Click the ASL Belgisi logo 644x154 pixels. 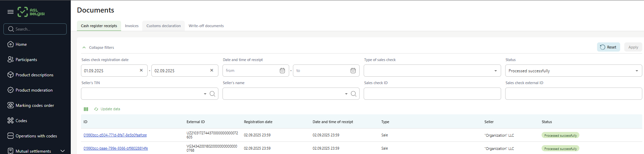(x=31, y=12)
